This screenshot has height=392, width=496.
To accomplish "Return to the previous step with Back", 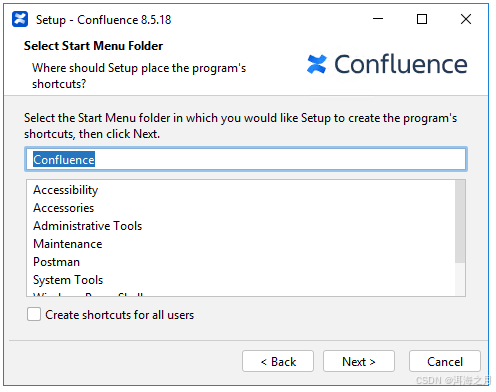I will tap(278, 361).
